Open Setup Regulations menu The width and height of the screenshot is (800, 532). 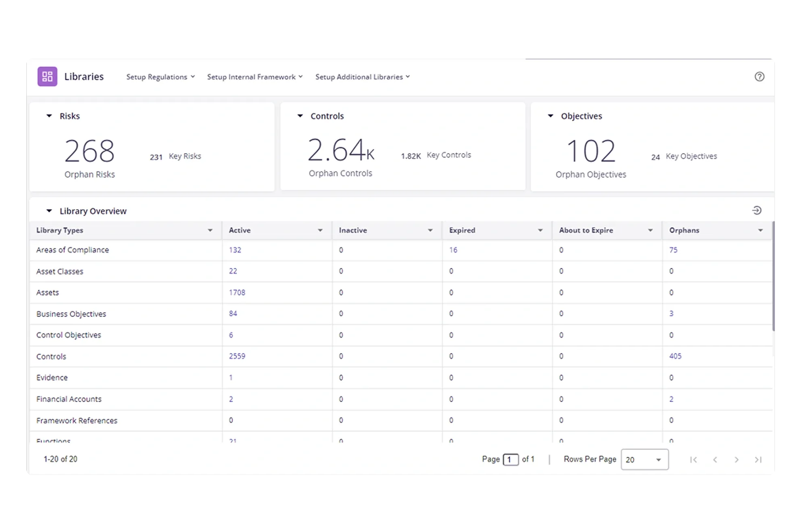[160, 77]
